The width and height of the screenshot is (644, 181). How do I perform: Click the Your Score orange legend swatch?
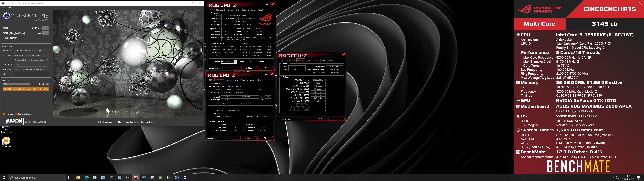[4, 114]
